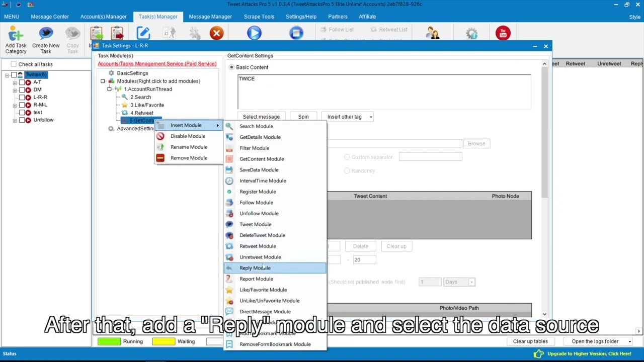Open the Account(s) Manager tab
The width and height of the screenshot is (644, 362).
pos(103,17)
